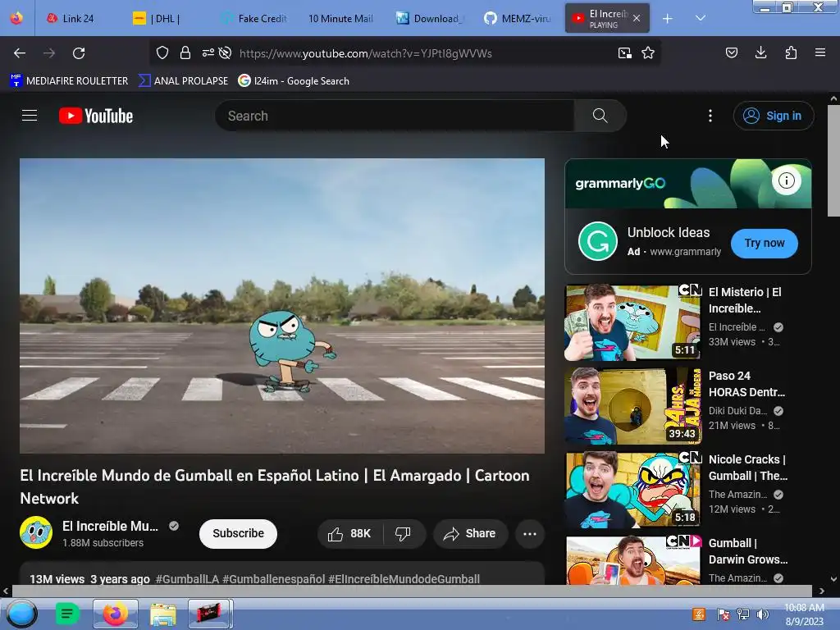Open the YouTube hamburger guide menu

coord(30,116)
